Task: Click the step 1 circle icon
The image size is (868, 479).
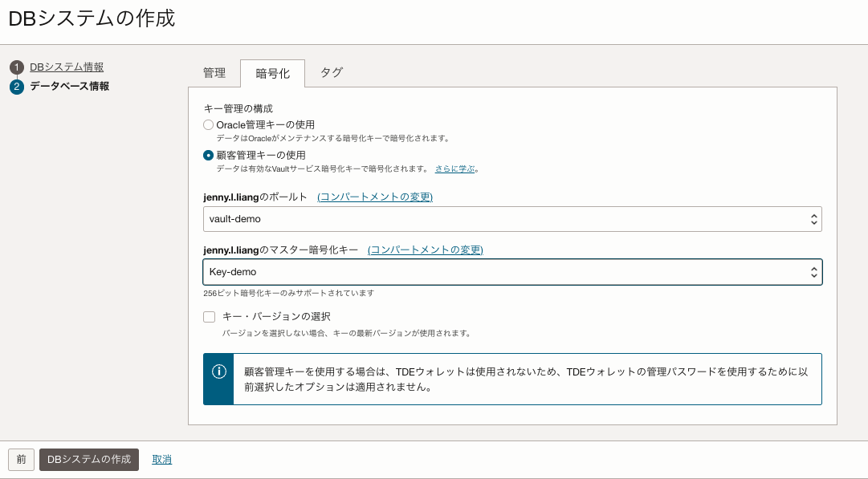Action: click(x=17, y=67)
